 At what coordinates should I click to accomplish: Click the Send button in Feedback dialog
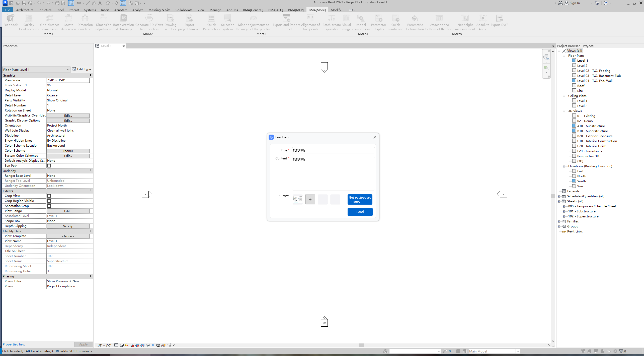[360, 212]
